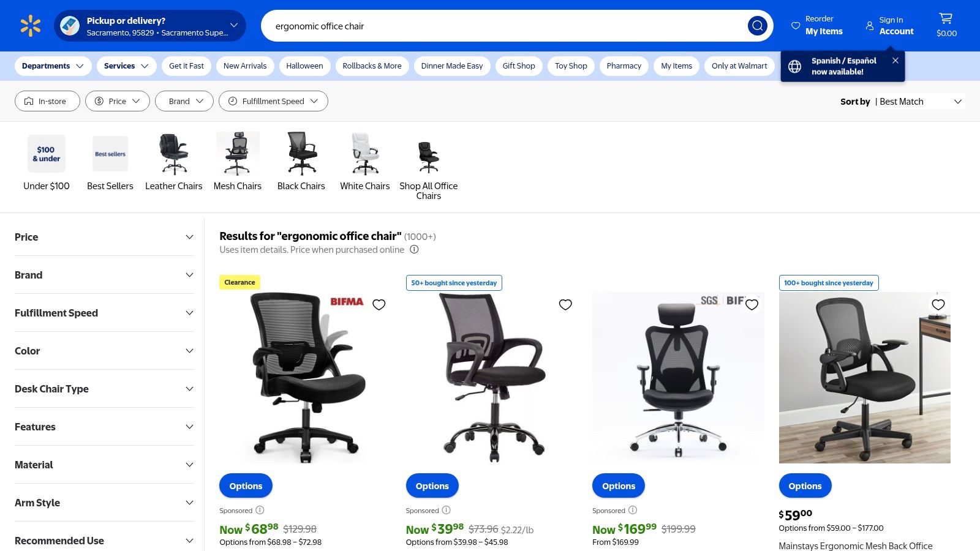
Task: Open the 100+ bought since yesterday chair photo
Action: (x=865, y=378)
